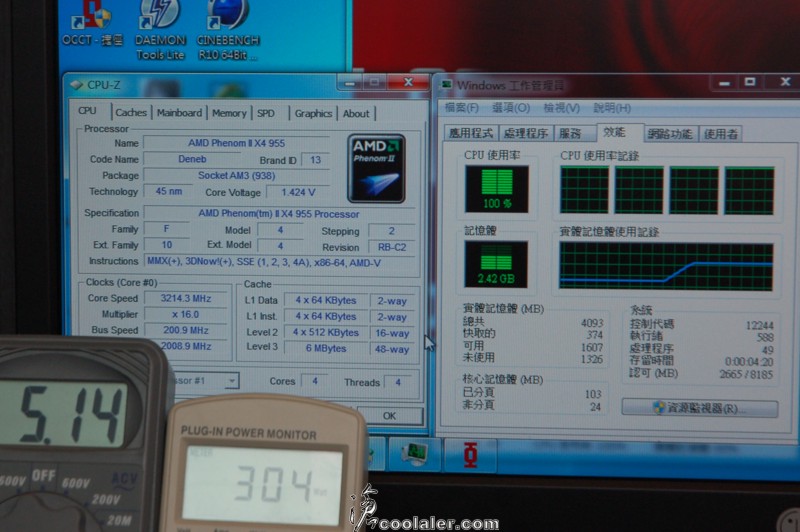Image resolution: width=800 pixels, height=532 pixels.
Task: Open the 選項(O) menu in Task Manager
Action: click(511, 108)
